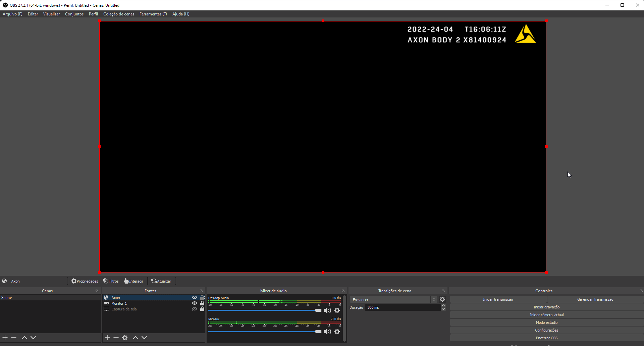Open Propriedades for the Axon source
644x346 pixels.
point(85,281)
